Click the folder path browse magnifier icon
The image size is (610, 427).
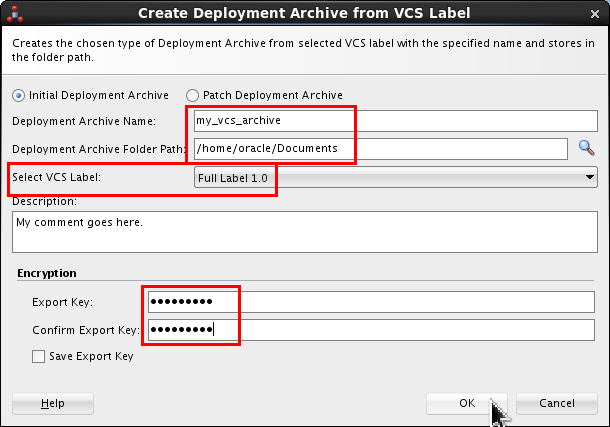coord(588,148)
